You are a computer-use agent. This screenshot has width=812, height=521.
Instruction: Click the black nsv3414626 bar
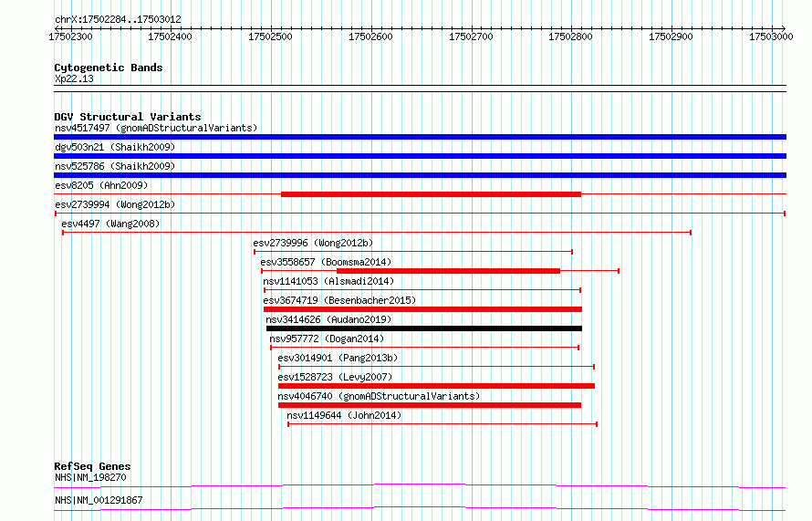424,328
